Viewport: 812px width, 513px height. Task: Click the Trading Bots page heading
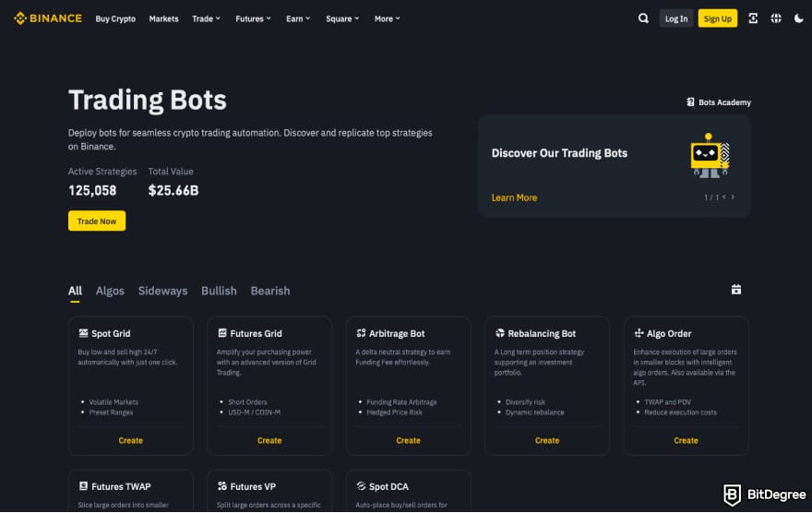click(x=148, y=100)
